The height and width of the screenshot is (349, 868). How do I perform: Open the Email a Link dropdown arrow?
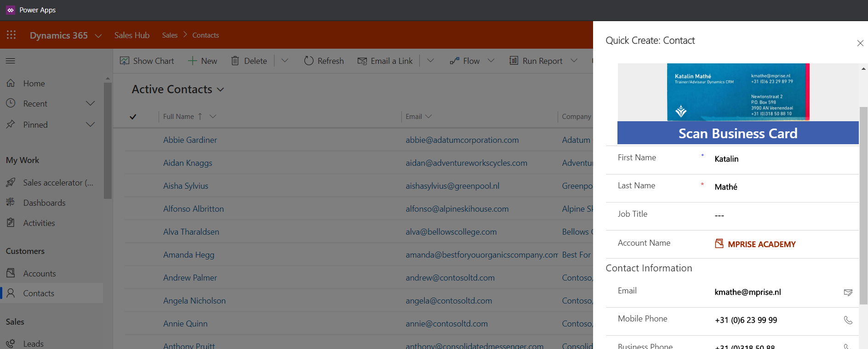430,61
